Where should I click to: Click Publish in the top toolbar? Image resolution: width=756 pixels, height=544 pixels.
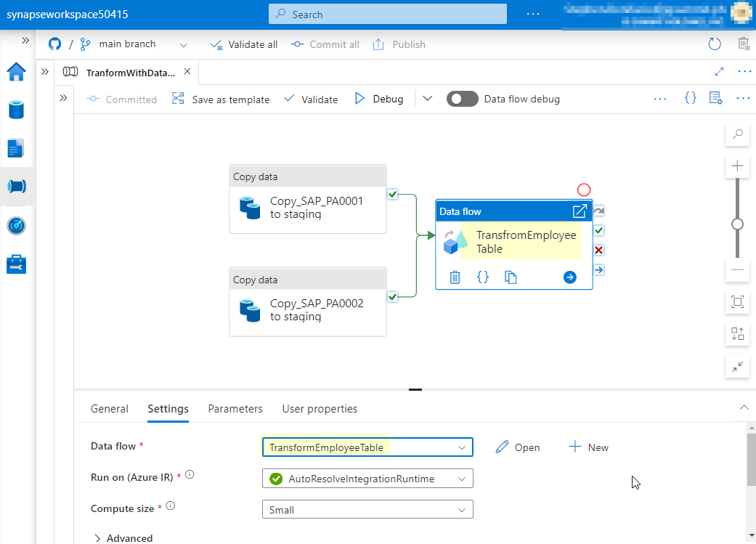click(399, 44)
